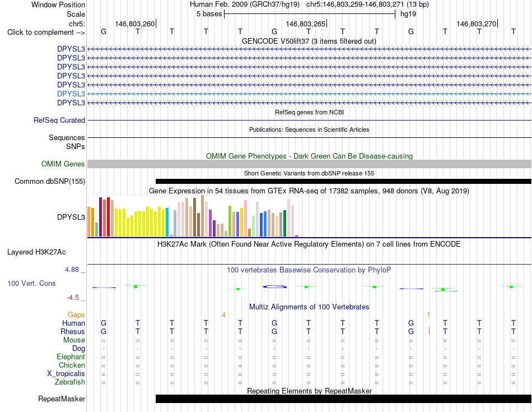Select the Rhesus alignment row label

73,331
